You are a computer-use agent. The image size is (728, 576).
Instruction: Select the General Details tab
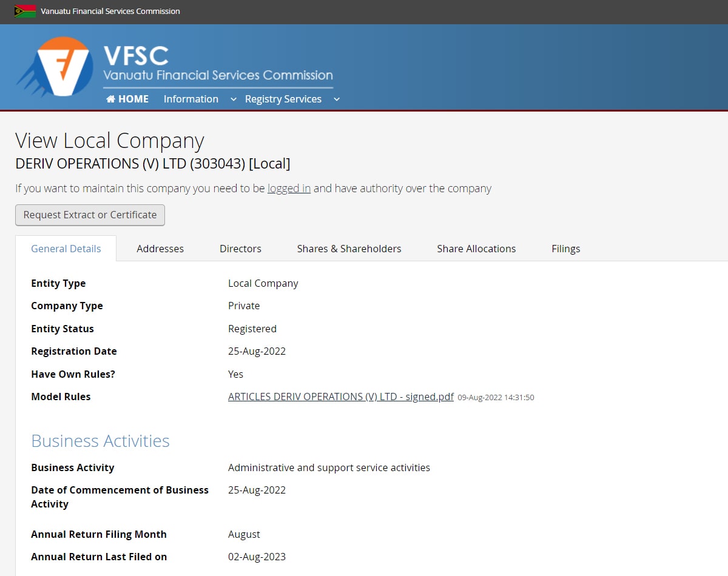point(66,249)
